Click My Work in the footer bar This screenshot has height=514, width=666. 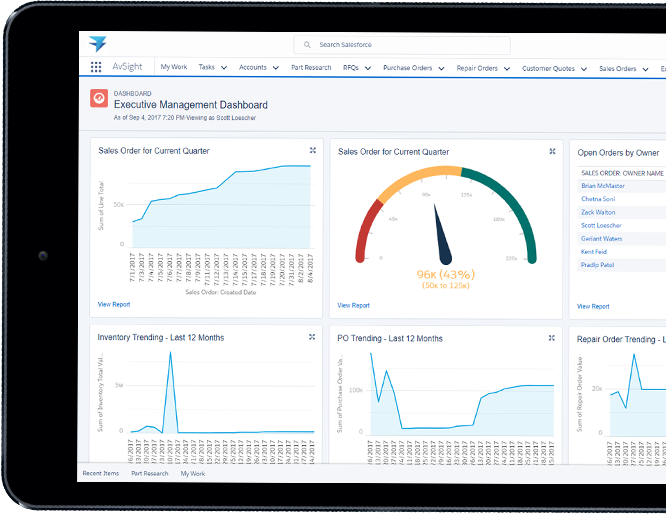tap(193, 473)
